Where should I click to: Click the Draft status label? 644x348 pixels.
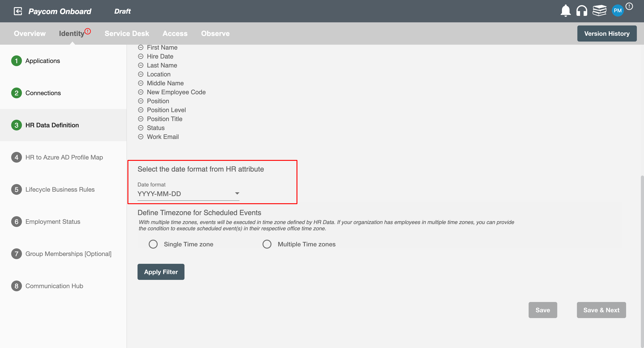[x=123, y=11]
